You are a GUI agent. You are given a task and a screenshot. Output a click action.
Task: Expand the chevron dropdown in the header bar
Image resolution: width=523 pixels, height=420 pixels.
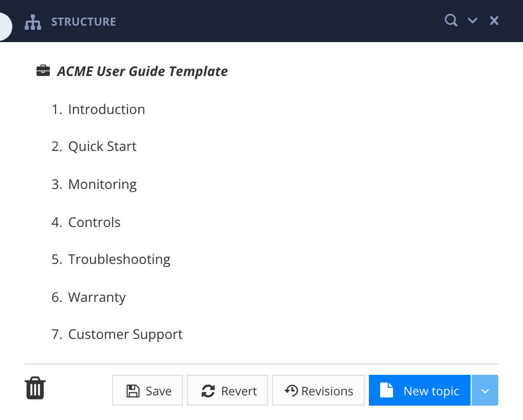tap(473, 21)
